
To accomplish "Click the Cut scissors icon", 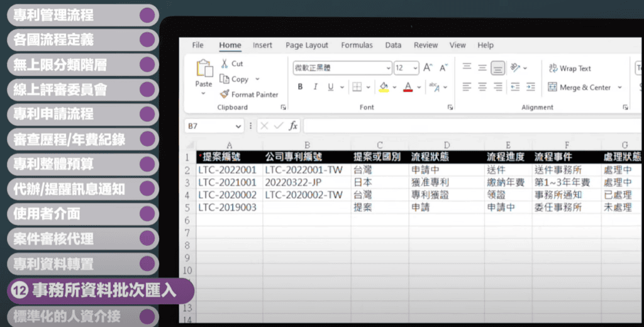I will 225,64.
